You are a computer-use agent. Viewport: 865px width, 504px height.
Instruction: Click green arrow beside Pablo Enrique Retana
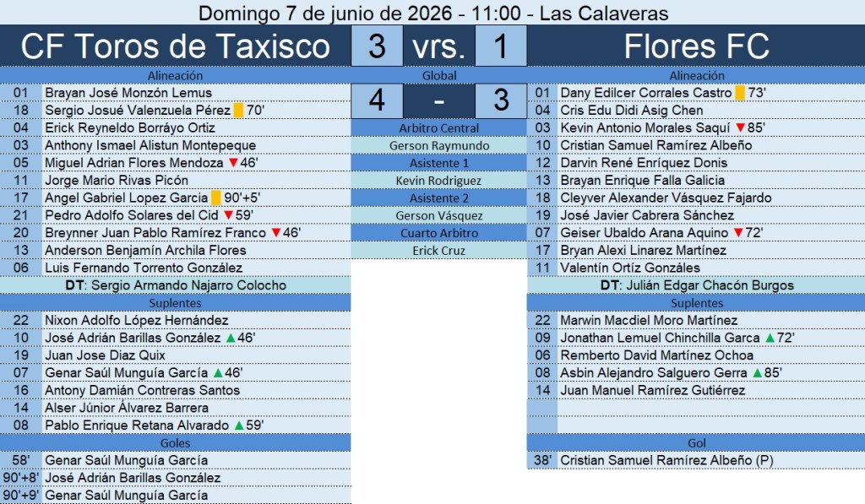tap(239, 425)
